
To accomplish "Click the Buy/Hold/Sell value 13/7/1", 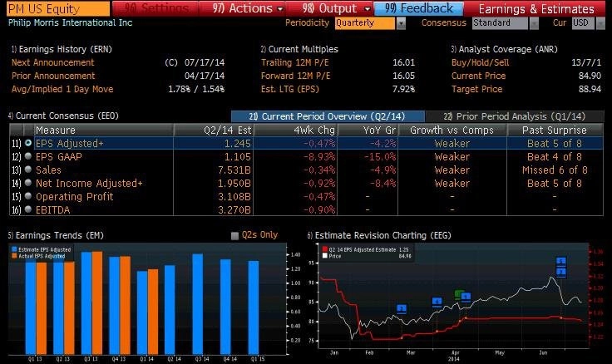I will click(586, 62).
